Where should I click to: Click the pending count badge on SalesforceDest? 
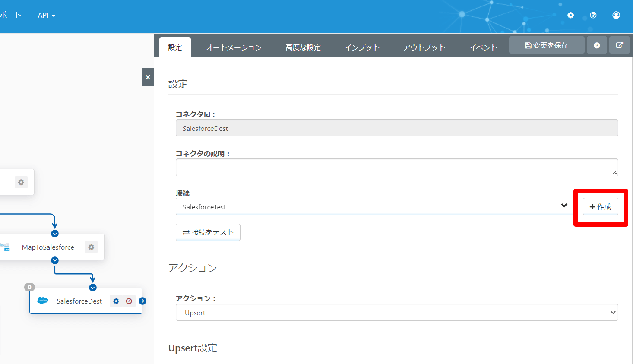[29, 287]
